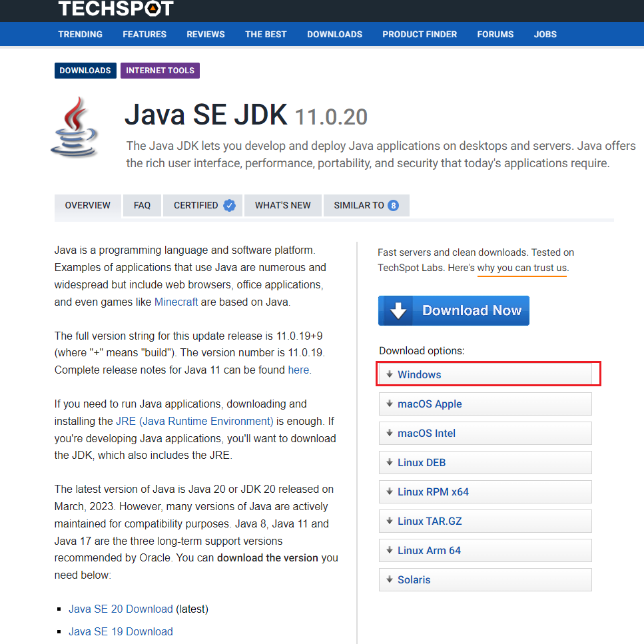Click the down arrow icon beside Solaris
The image size is (644, 644).
point(390,579)
